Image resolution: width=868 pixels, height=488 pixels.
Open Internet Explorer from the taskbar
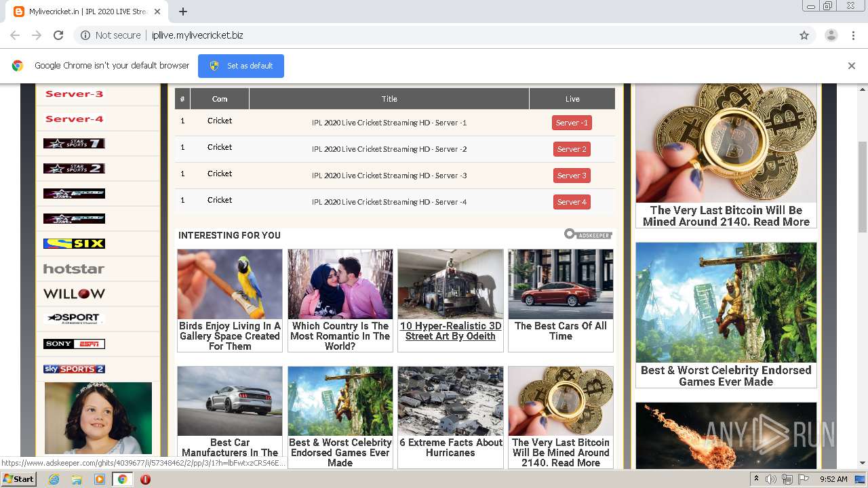coord(54,479)
